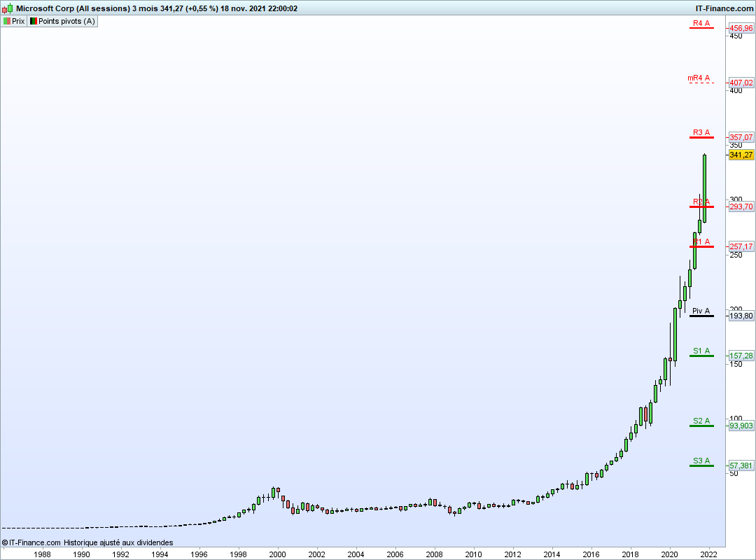The height and width of the screenshot is (560, 756).
Task: Click the 2020 label on time axis
Action: coord(670,554)
